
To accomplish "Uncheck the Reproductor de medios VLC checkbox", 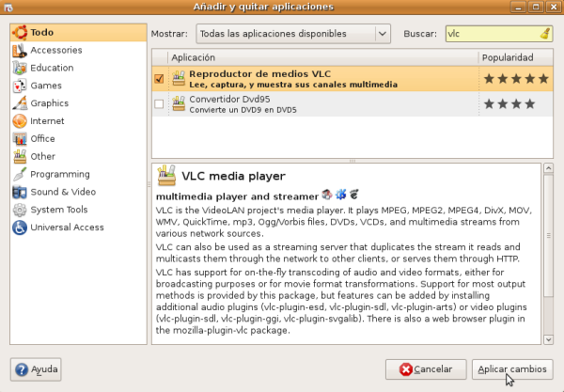I will [x=159, y=79].
